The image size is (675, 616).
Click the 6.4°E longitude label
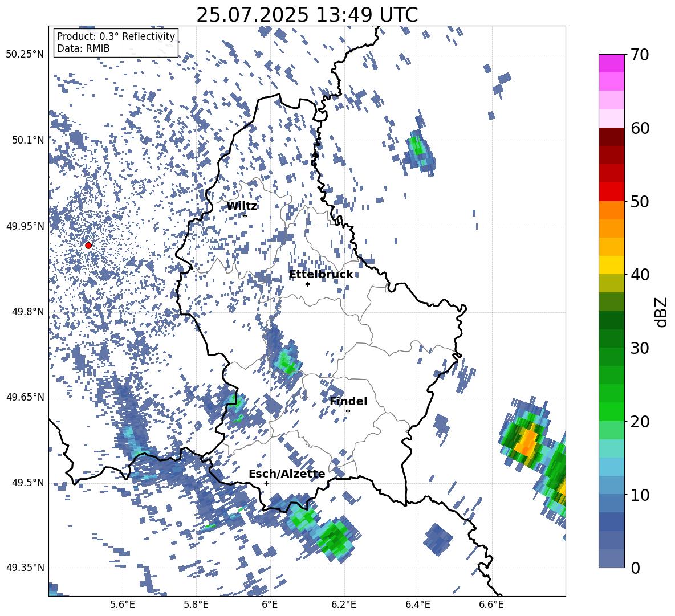(x=417, y=605)
